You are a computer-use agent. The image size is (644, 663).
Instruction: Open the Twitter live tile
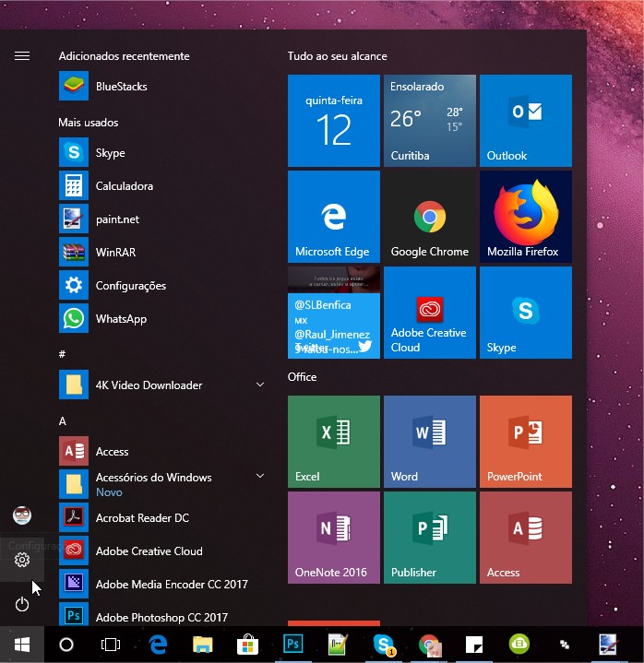tap(334, 313)
